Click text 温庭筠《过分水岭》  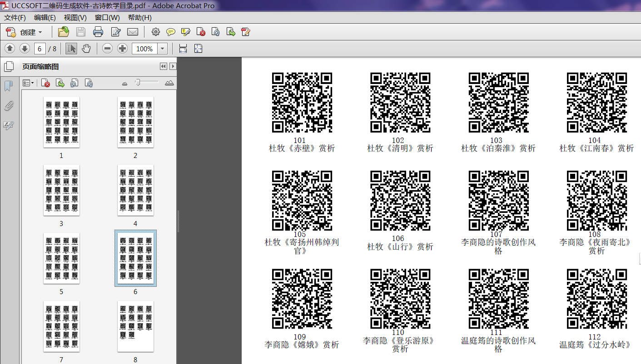[595, 345]
